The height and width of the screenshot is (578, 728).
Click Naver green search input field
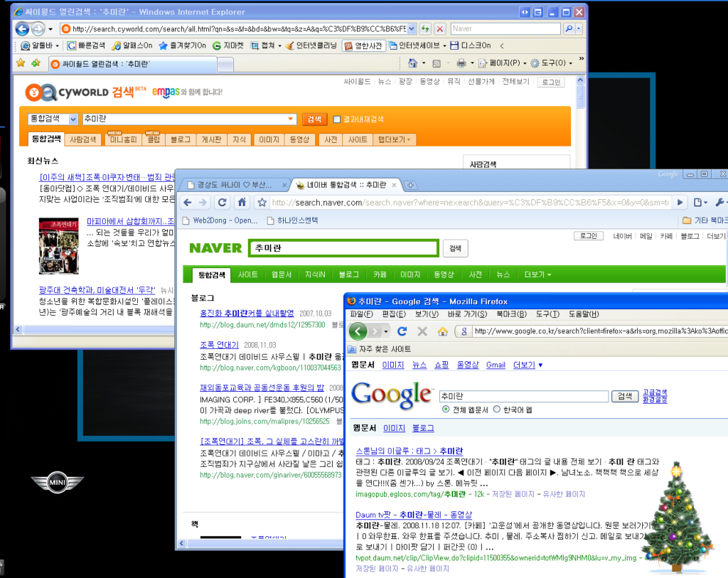[343, 248]
